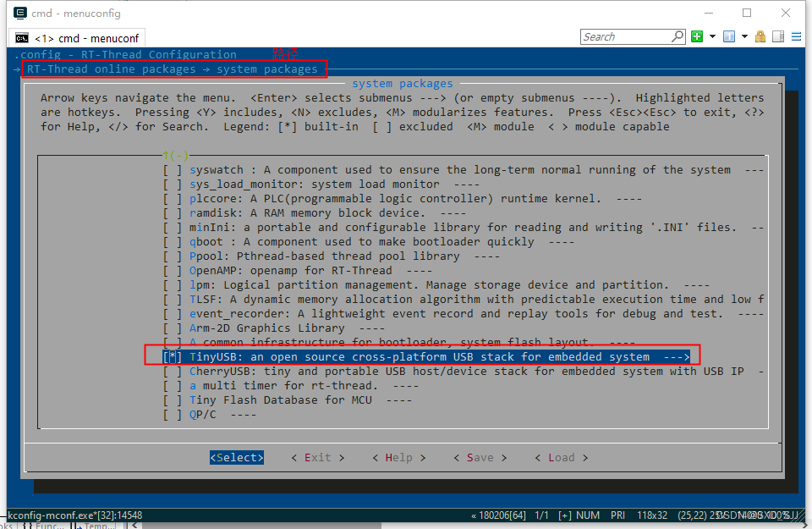Select the TLSF dynamic memory allocation entry

pyautogui.click(x=476, y=300)
